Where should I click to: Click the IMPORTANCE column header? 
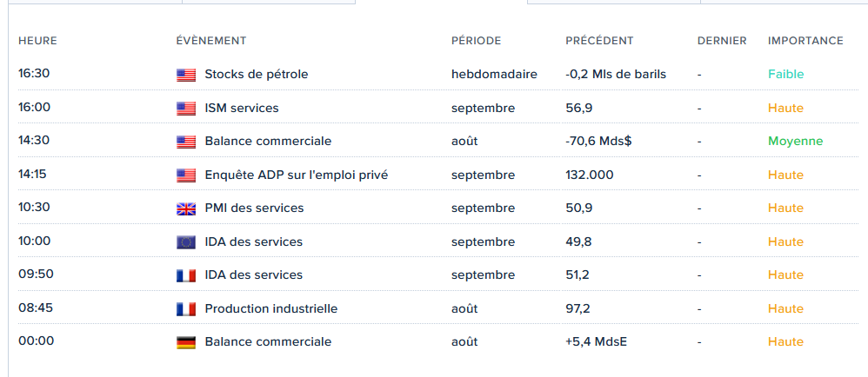(805, 41)
